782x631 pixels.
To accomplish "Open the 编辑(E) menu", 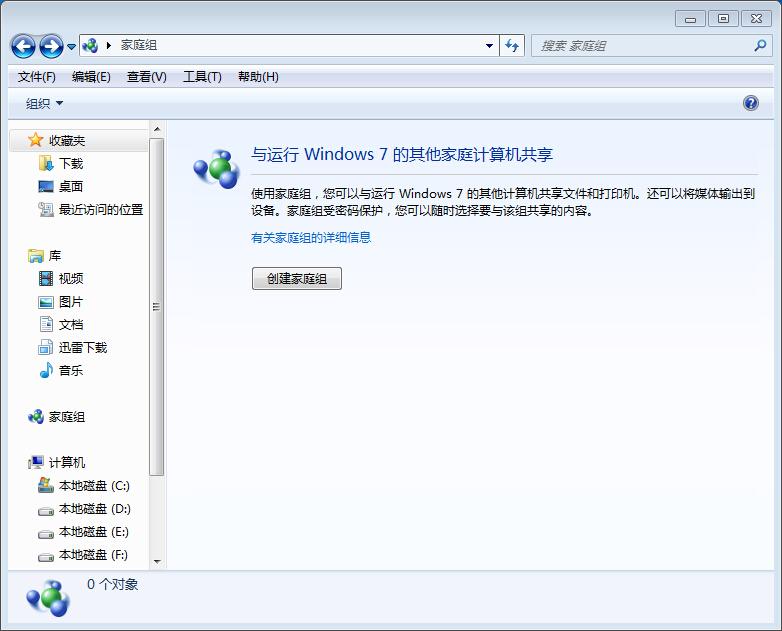I will point(91,77).
